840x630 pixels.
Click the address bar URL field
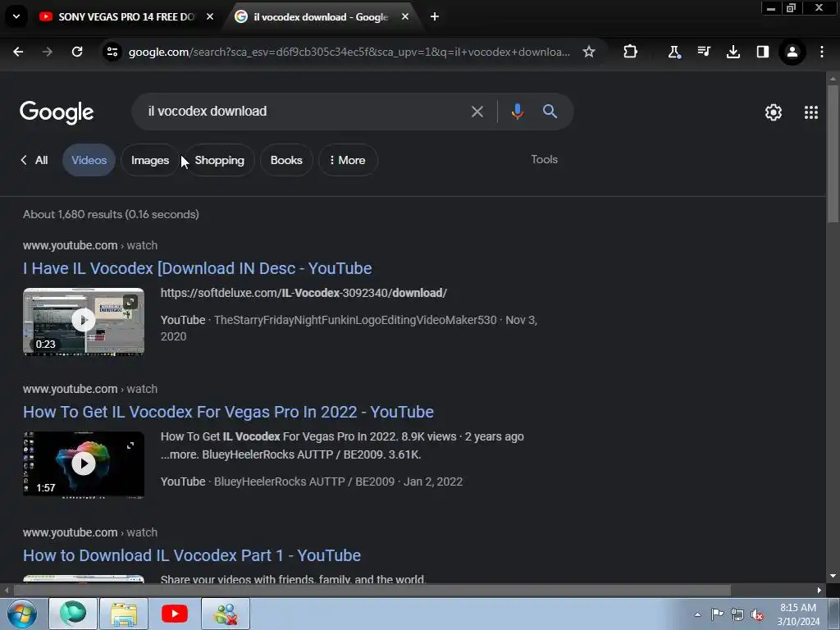click(349, 52)
